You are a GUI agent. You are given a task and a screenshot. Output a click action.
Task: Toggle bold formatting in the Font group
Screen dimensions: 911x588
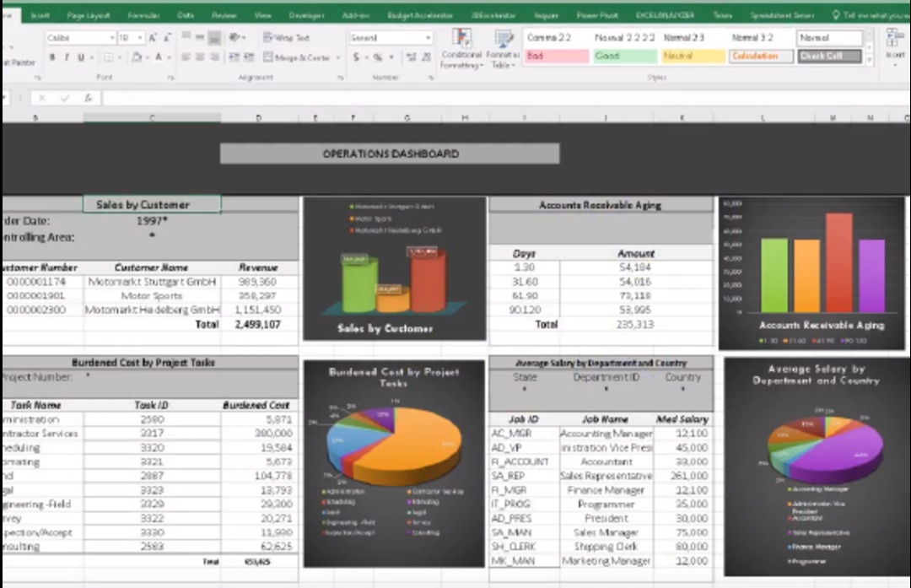coord(52,57)
